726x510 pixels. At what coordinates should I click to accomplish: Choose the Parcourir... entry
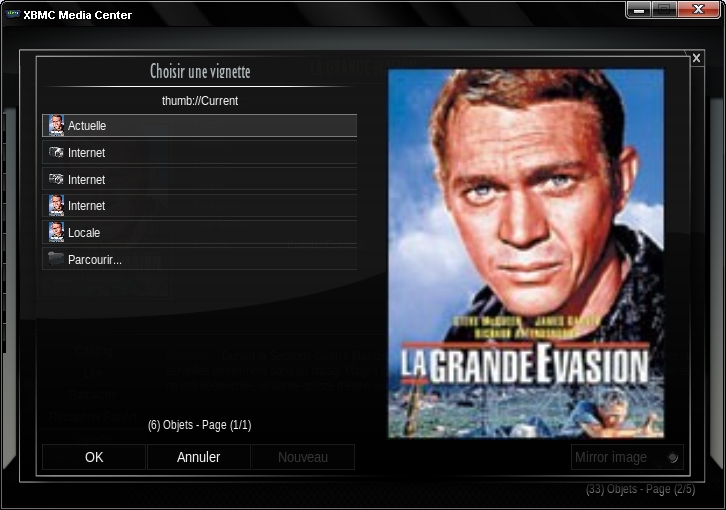pos(200,259)
